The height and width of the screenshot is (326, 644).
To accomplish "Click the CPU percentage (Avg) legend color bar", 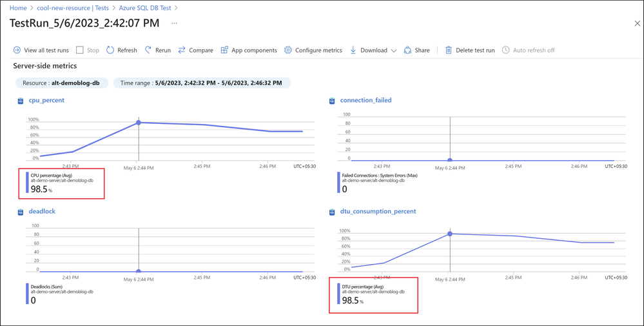I will (27, 183).
